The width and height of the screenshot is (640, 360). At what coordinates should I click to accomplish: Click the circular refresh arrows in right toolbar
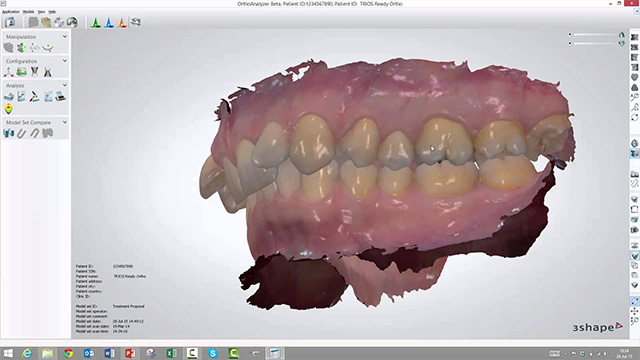[634, 117]
